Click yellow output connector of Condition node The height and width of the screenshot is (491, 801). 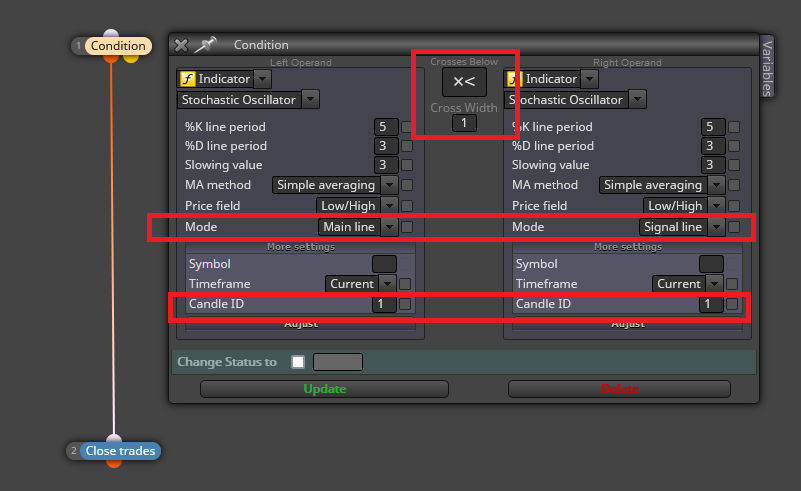[131, 58]
